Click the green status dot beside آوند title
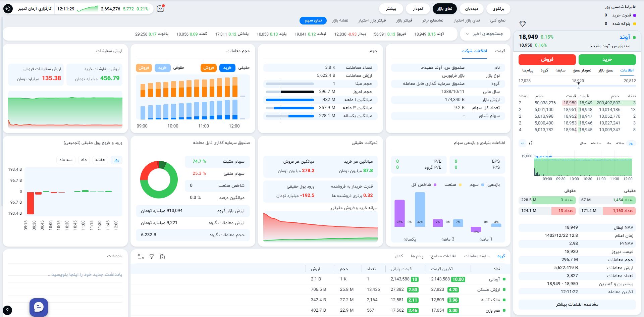The height and width of the screenshot is (317, 644). coord(634,37)
